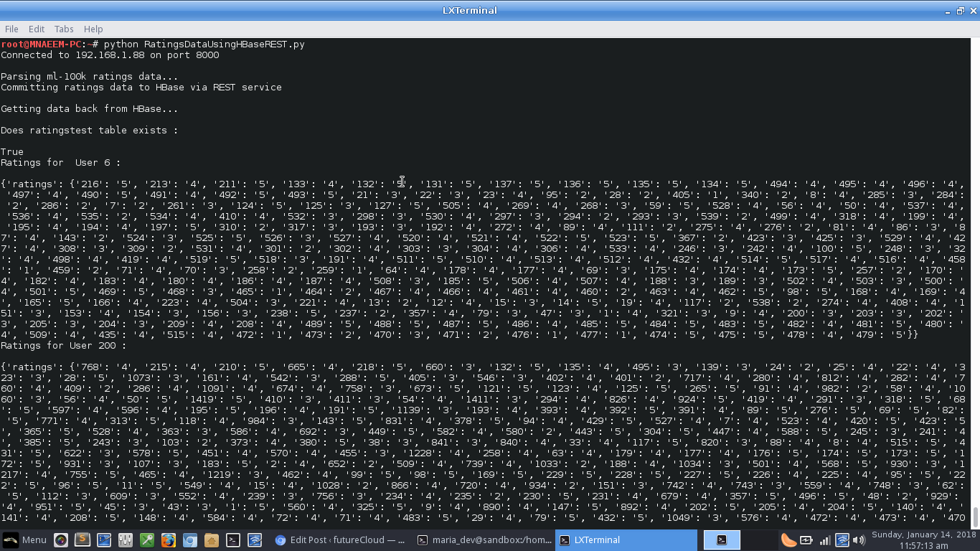Open the panel Menu launcher
The image size is (980, 551).
[24, 540]
